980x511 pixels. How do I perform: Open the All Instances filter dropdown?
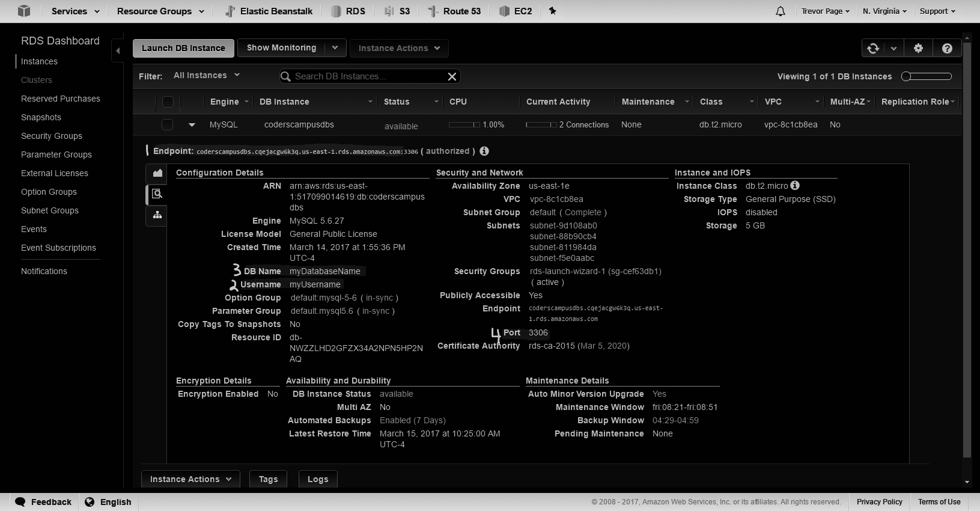tap(207, 75)
